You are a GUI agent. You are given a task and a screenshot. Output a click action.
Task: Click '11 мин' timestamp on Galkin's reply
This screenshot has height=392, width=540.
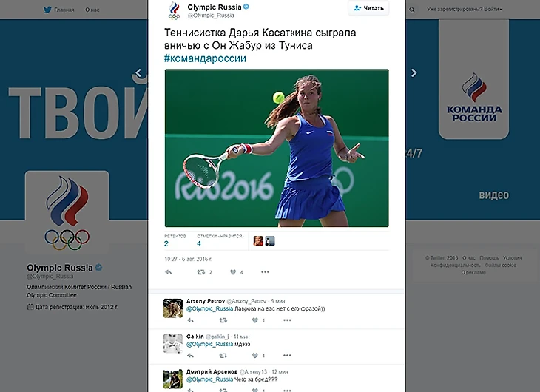tap(242, 337)
